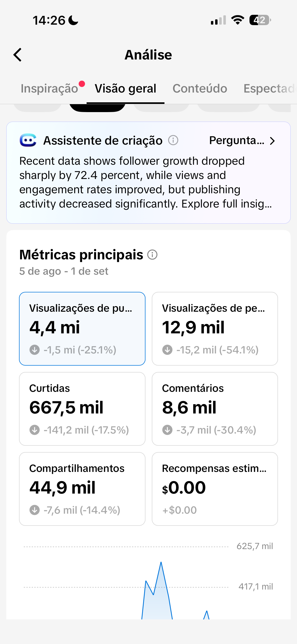Select the Compartilhamentos metric card
The height and width of the screenshot is (644, 297).
click(82, 489)
